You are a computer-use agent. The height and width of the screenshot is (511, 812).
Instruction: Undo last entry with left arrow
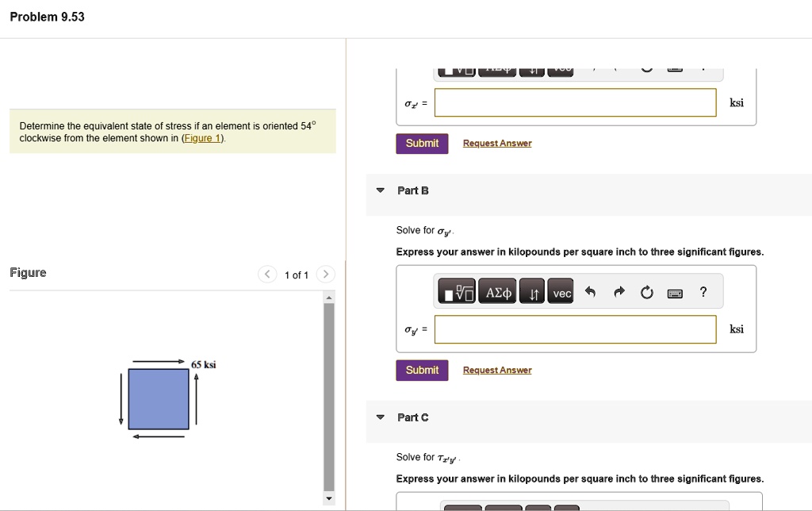(x=589, y=293)
